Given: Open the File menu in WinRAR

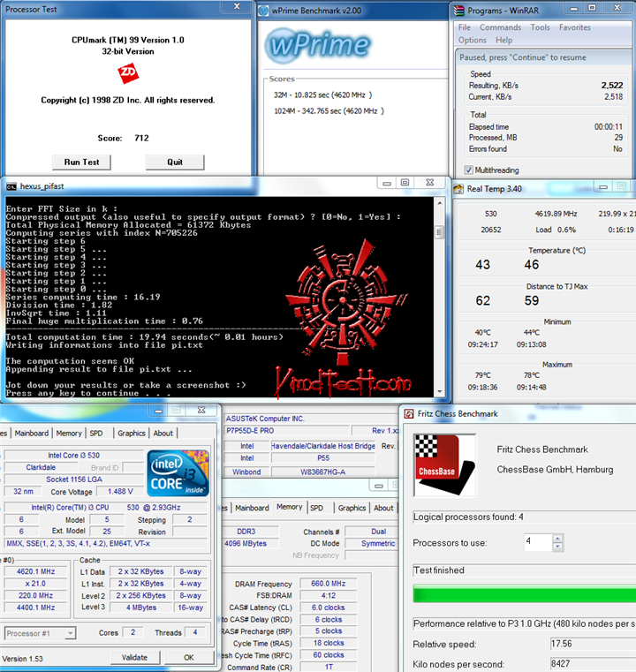Looking at the screenshot, I should click(x=464, y=27).
